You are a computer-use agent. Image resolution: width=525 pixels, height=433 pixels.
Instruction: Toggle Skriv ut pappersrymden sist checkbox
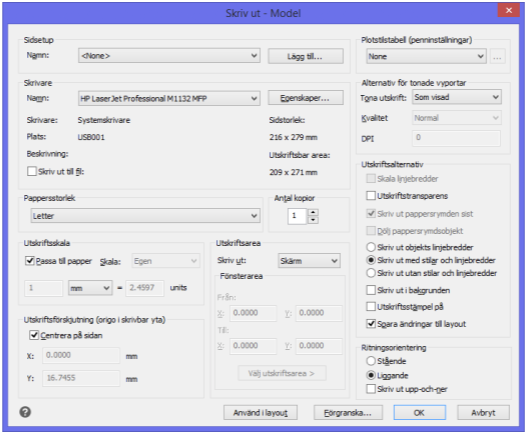(x=371, y=213)
